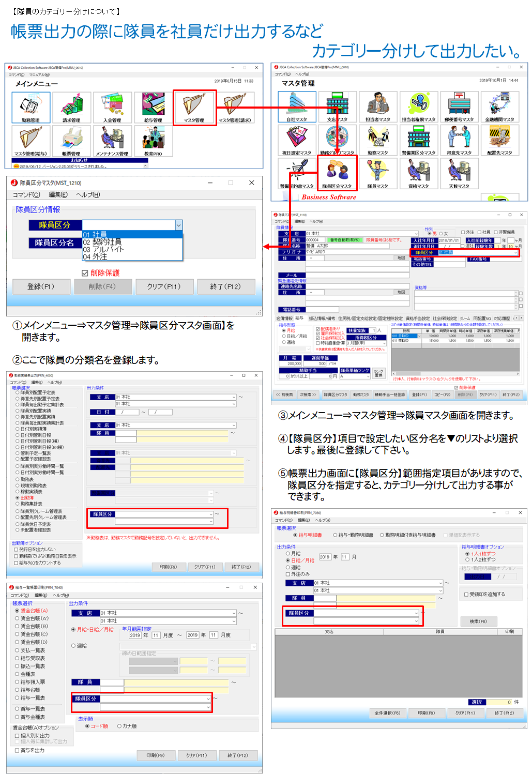Open the 隊員区分 dropdown in 給与明細書印刷 window

point(416,613)
